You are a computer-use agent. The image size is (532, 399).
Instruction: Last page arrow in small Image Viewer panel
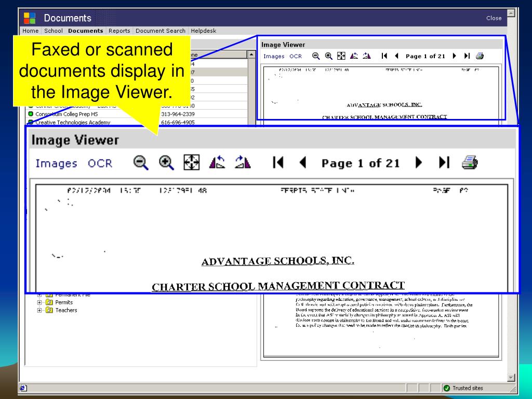(x=467, y=56)
